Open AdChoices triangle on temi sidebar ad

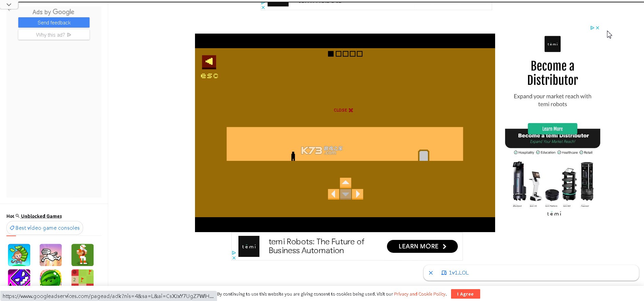coord(592,28)
